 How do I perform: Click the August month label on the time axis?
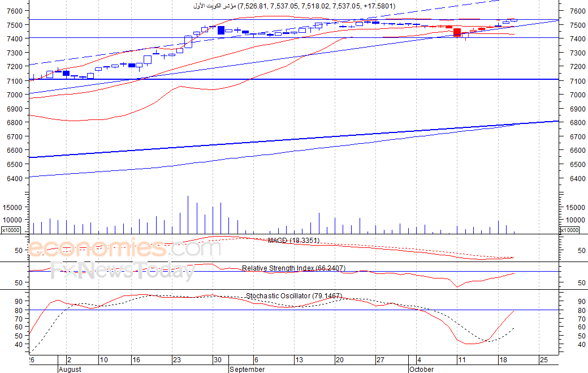click(x=70, y=369)
